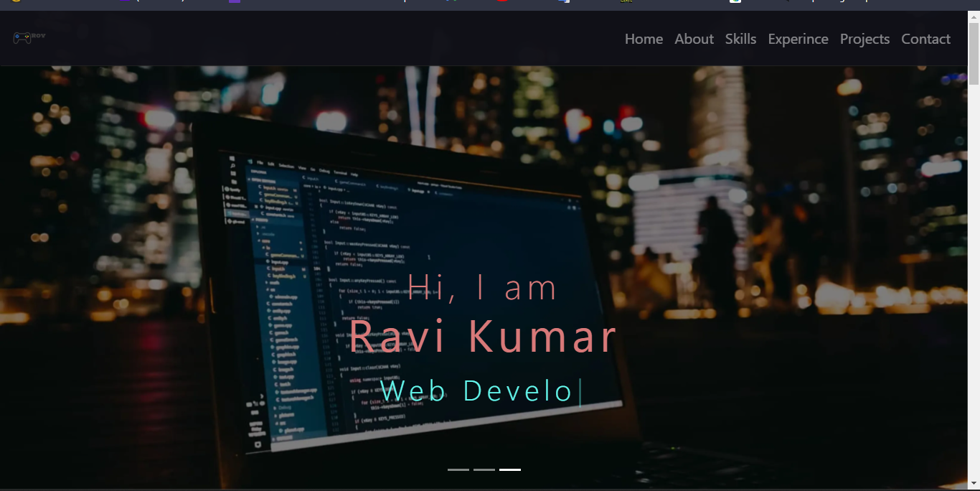Click the 'Ravi Kumar' heading text

[483, 336]
